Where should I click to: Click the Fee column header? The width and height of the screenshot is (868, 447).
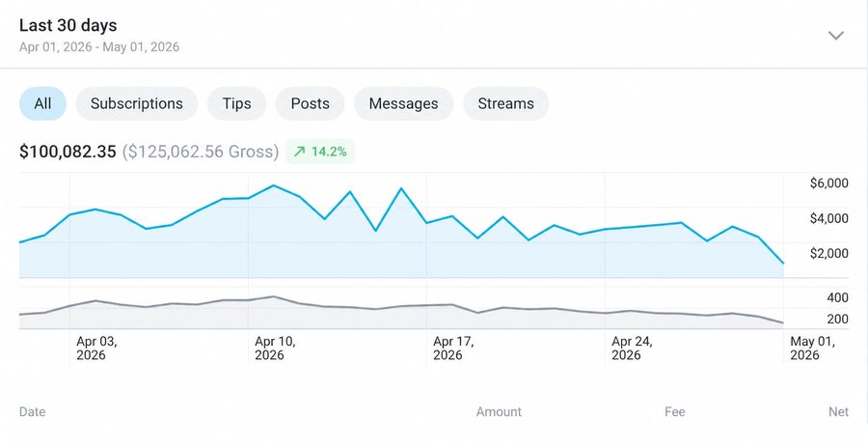coord(675,412)
